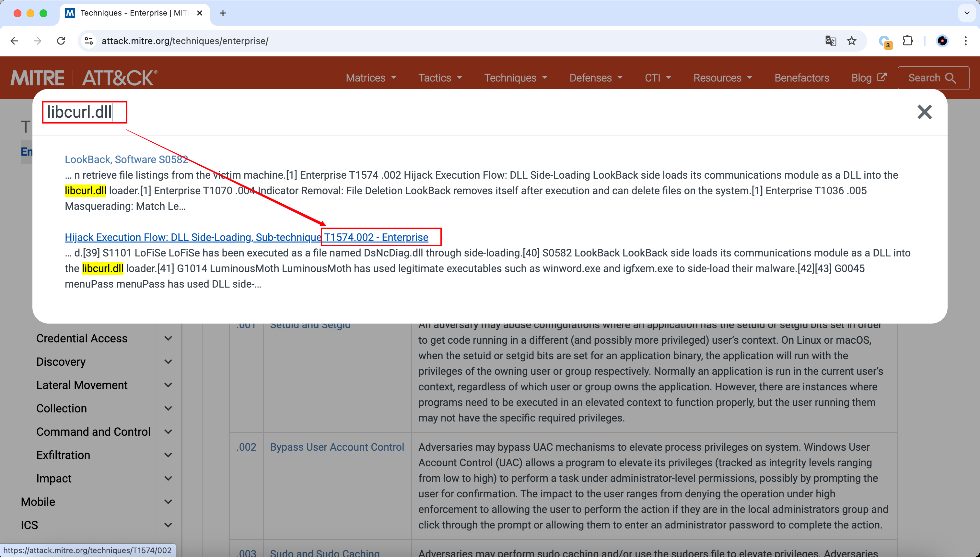Open the Matrices dropdown menu

pyautogui.click(x=370, y=78)
